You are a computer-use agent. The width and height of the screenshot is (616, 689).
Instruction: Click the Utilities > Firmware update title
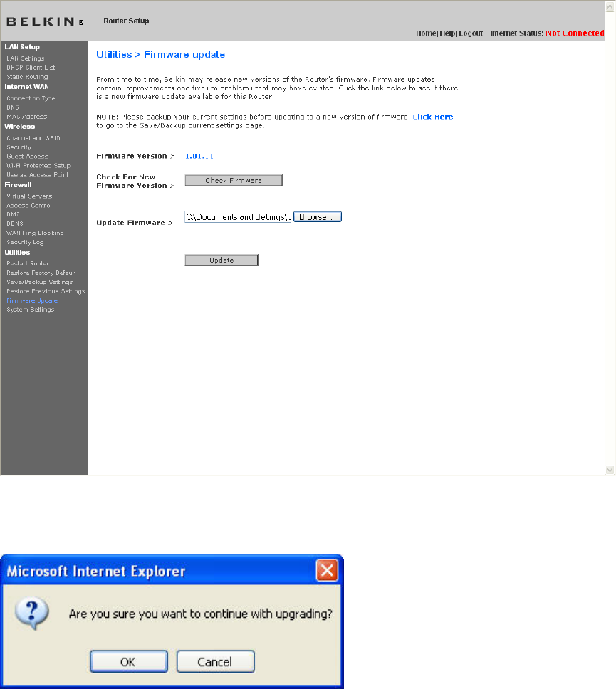point(160,55)
